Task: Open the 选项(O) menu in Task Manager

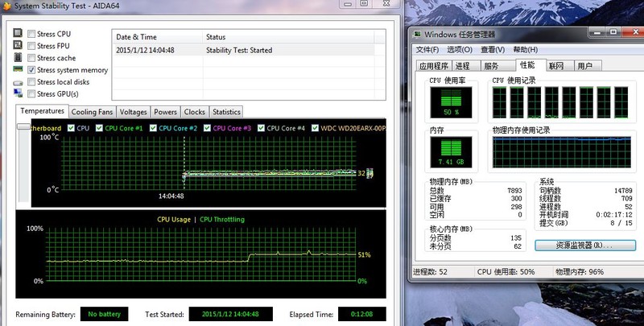Action: pyautogui.click(x=459, y=49)
